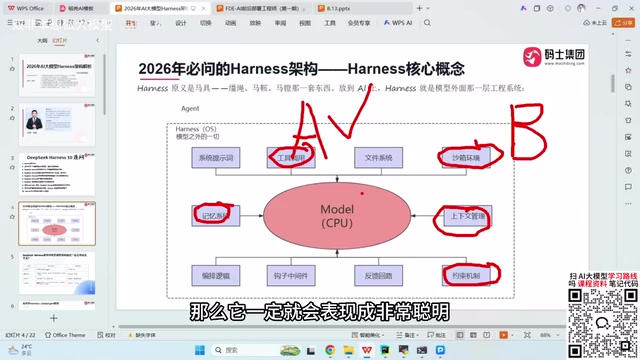Switch slide panel to 幻灯片 view
The image size is (640, 360).
click(x=60, y=40)
